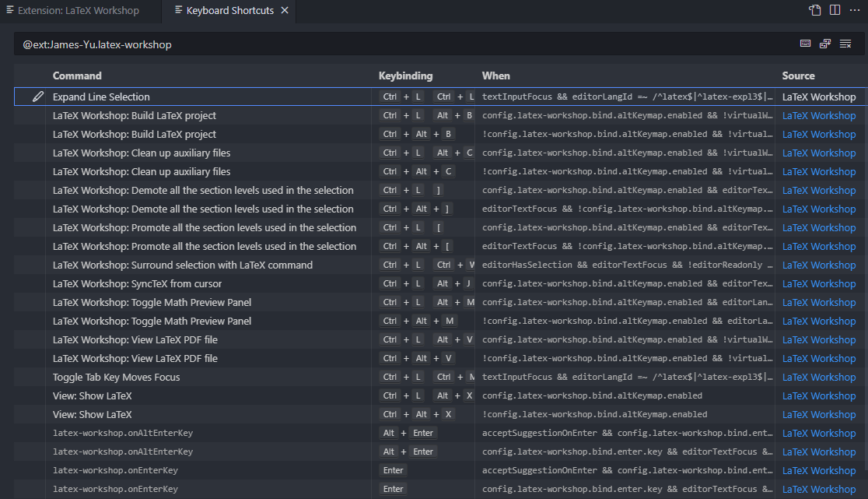Open LaTeX Workshop source link for SyncTeX row

click(819, 283)
